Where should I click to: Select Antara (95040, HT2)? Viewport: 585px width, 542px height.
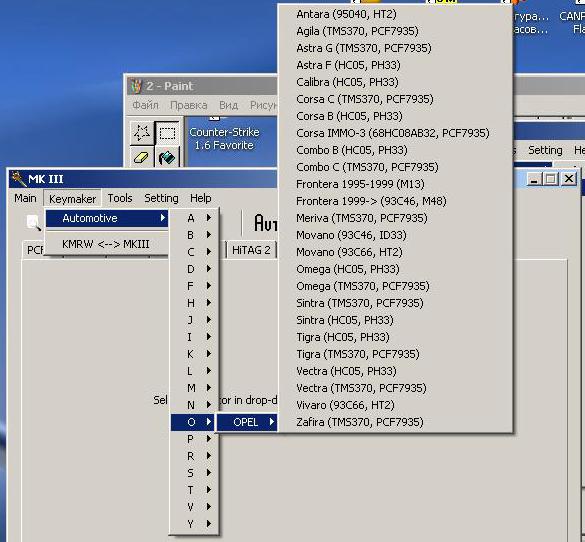pos(395,14)
